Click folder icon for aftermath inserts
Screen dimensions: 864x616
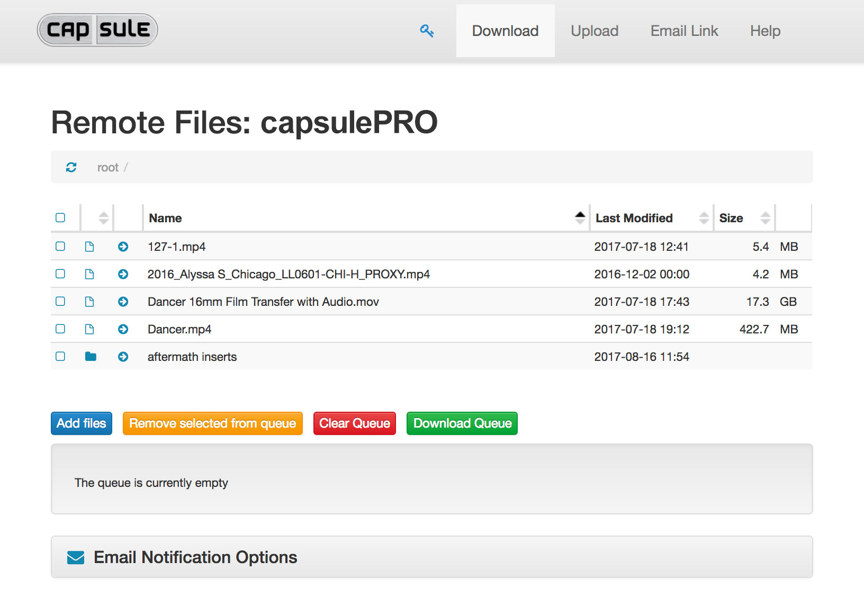pos(91,357)
